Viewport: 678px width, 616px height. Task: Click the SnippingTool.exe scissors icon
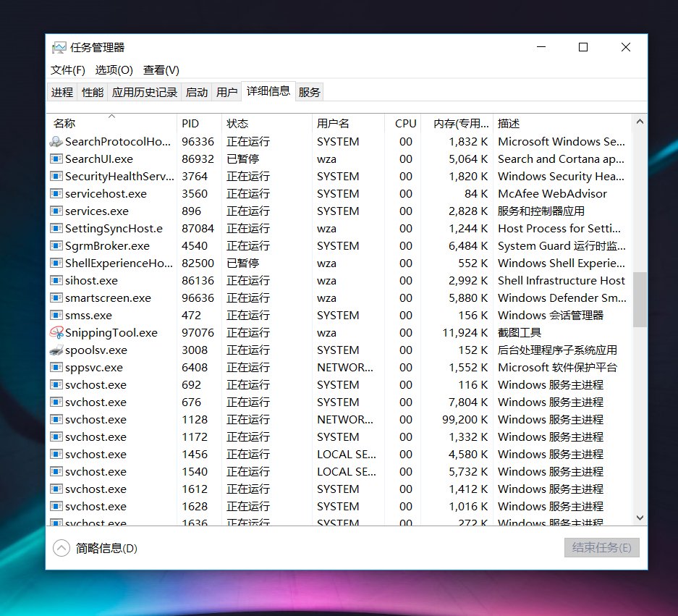(56, 332)
